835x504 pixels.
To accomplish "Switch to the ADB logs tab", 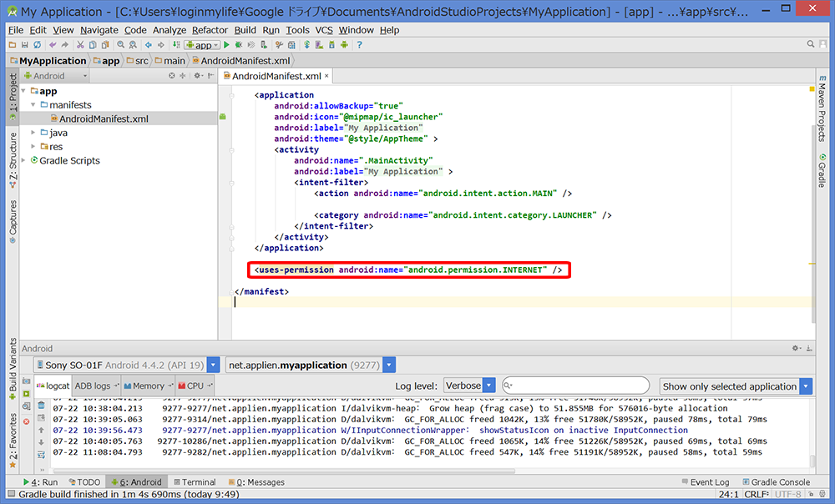I will [96, 386].
